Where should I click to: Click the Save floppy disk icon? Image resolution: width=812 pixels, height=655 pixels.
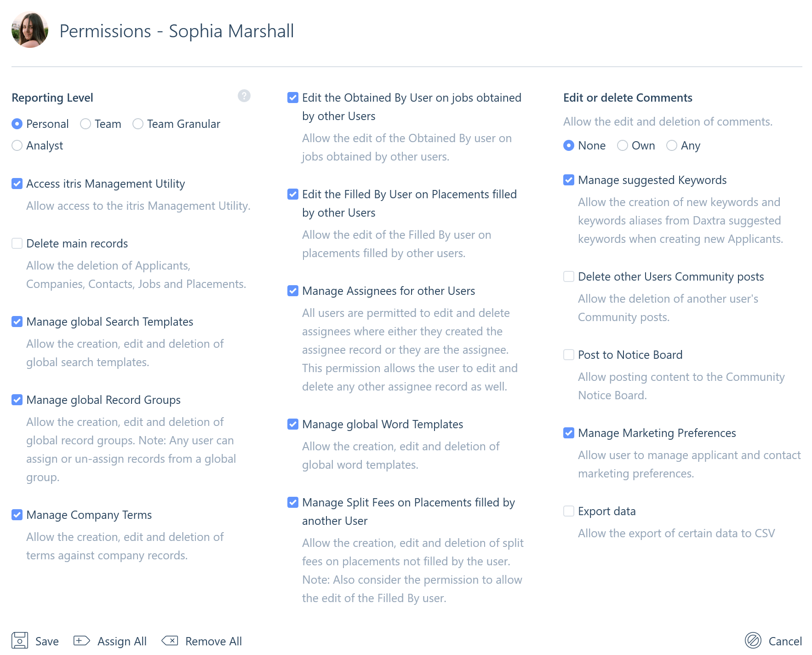tap(20, 640)
